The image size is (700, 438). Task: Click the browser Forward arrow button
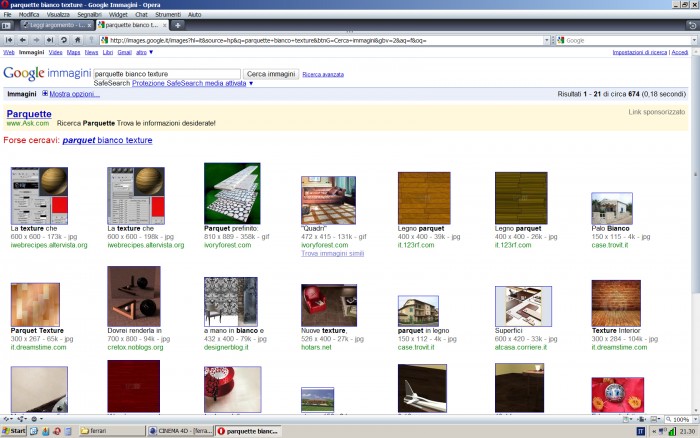click(37, 40)
